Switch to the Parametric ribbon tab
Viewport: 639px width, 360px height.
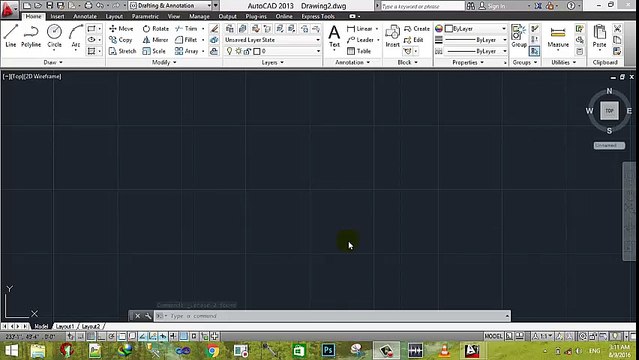145,16
